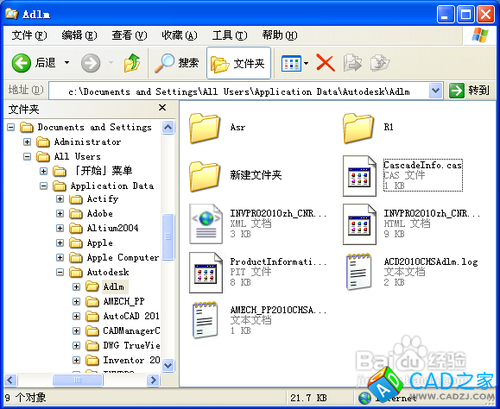The height and width of the screenshot is (409, 500).
Task: Select the AMECH_PP folder in tree
Action: point(115,301)
